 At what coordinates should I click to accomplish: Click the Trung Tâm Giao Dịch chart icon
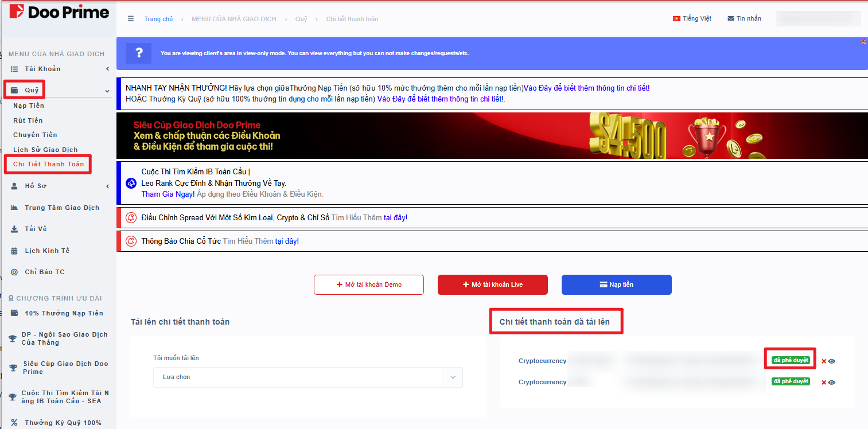click(14, 208)
